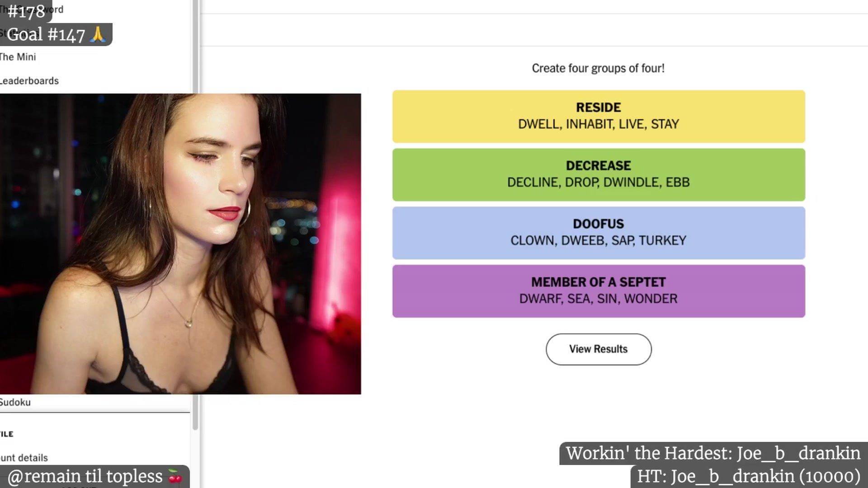This screenshot has width=868, height=488.
Task: Click the webcam video overlay
Action: [180, 244]
